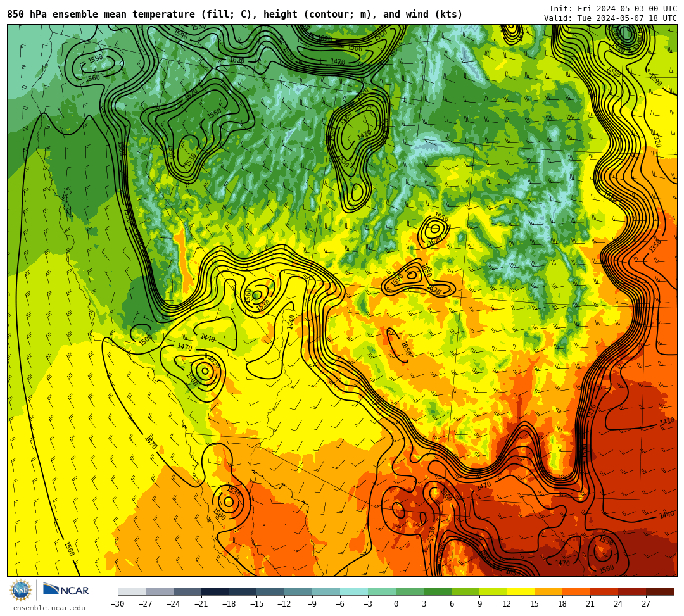Click the 12 colorbar label
The image size is (684, 616).
[x=507, y=604]
